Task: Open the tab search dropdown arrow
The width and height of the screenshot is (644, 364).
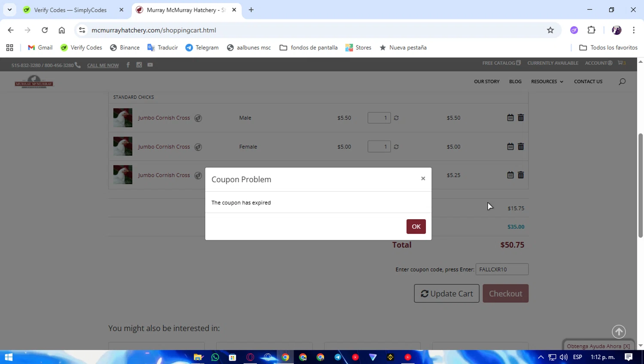Action: (x=9, y=10)
